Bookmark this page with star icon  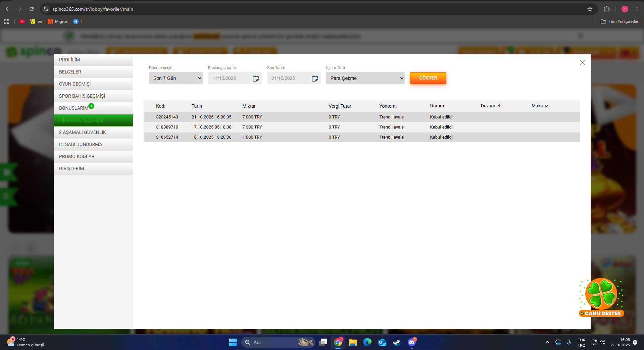(x=590, y=9)
